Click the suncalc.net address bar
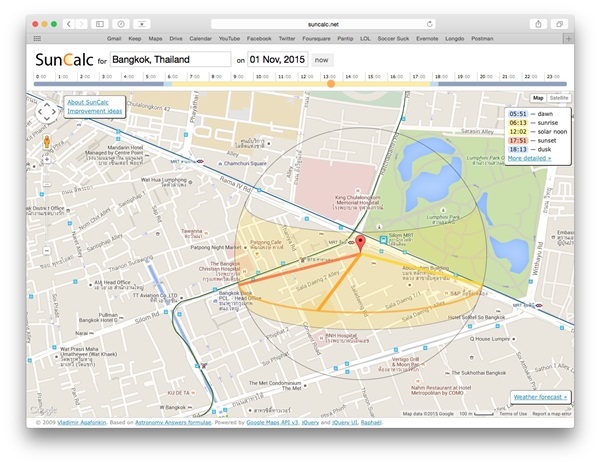This screenshot has width=600, height=465. (323, 24)
